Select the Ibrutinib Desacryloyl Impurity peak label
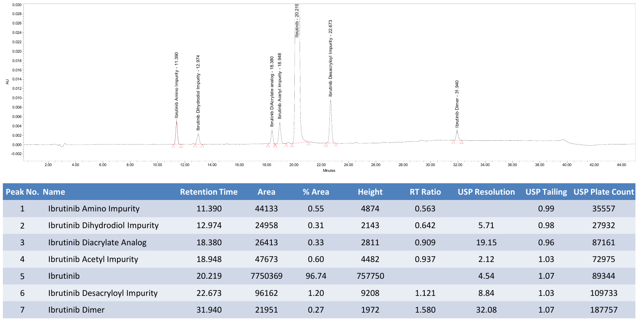Image resolution: width=644 pixels, height=322 pixels. click(x=331, y=58)
